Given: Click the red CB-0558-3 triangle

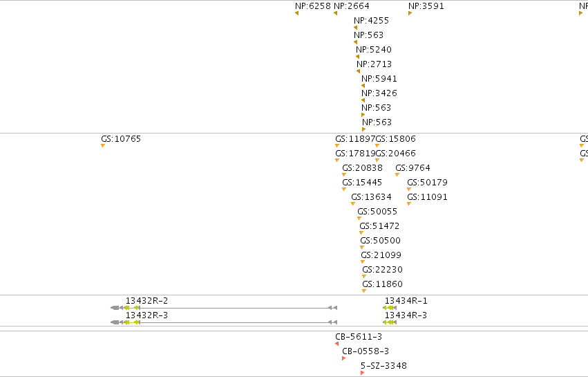Looking at the screenshot, I should tap(343, 358).
